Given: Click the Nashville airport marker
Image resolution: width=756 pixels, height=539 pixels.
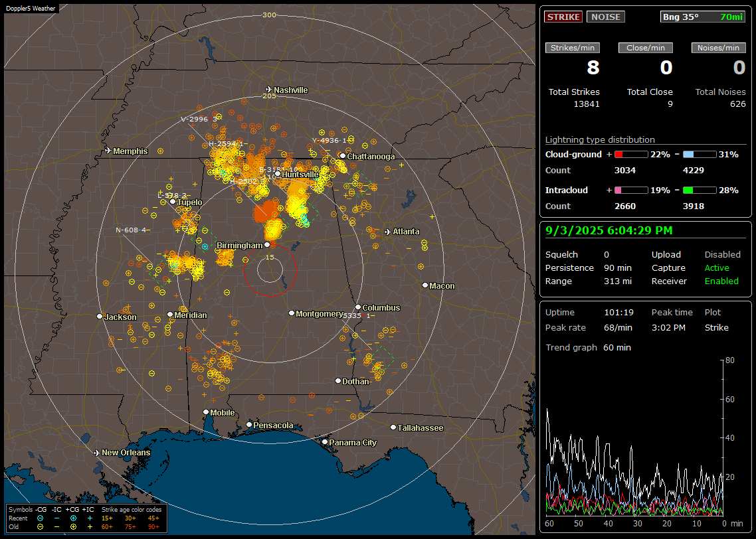Looking at the screenshot, I should pos(269,90).
